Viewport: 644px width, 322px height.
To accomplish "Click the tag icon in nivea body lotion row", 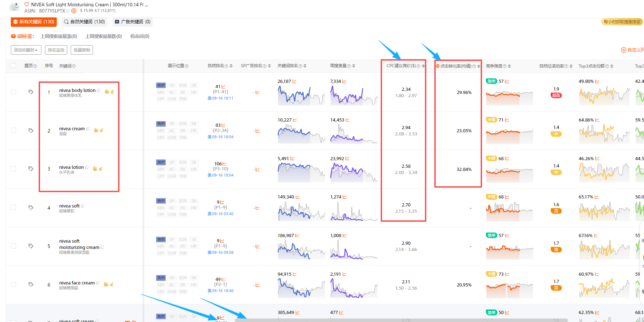I will pyautogui.click(x=31, y=92).
